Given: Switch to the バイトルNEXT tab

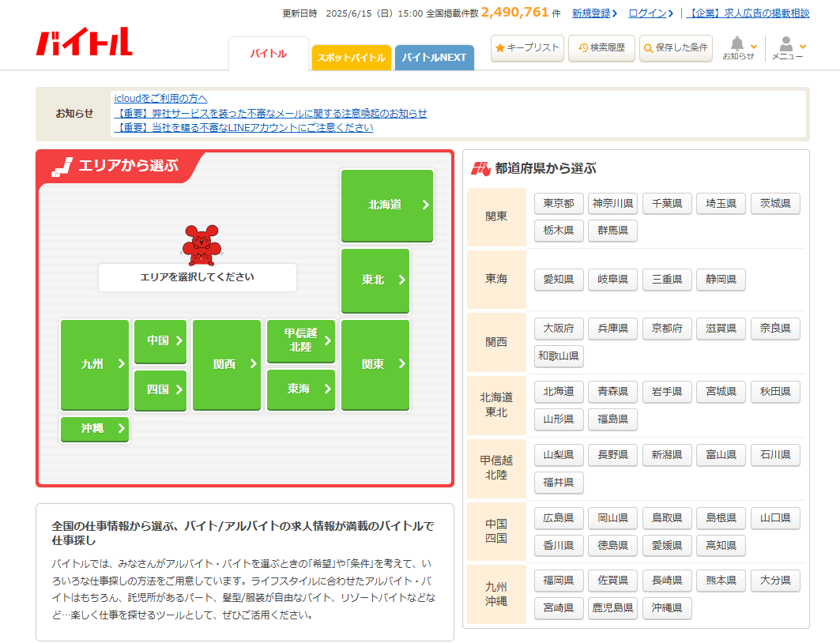Looking at the screenshot, I should 434,58.
